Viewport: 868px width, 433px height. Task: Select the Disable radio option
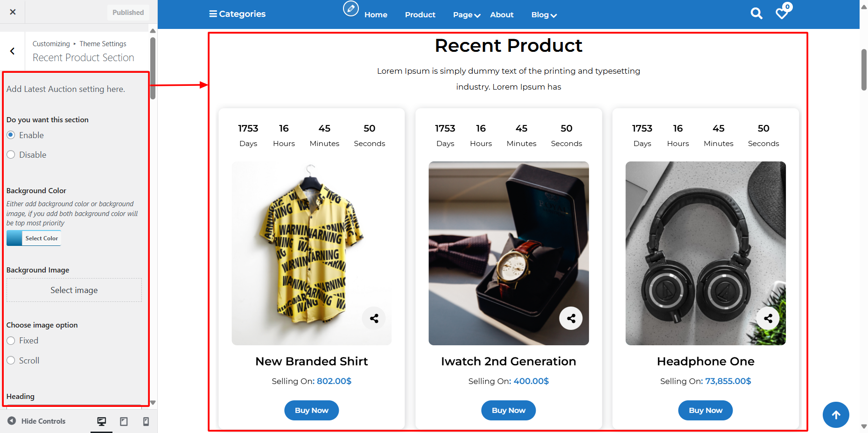[x=11, y=155]
